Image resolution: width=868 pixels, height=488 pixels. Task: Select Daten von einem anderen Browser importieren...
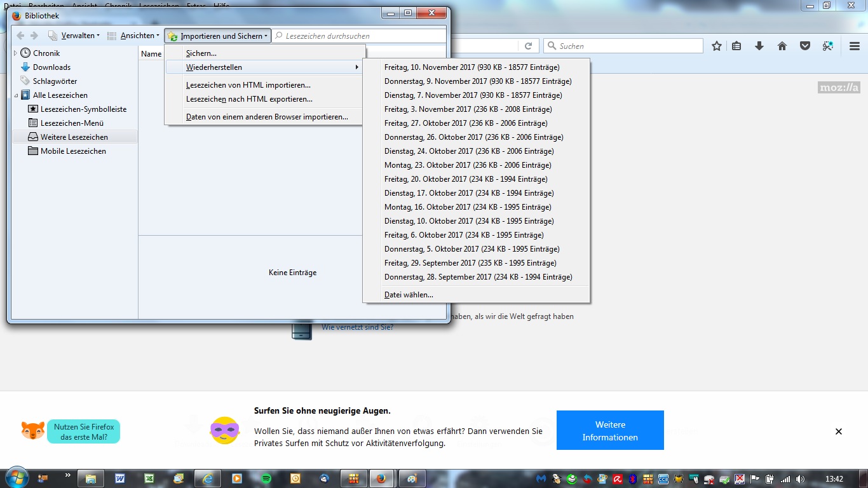(x=265, y=117)
